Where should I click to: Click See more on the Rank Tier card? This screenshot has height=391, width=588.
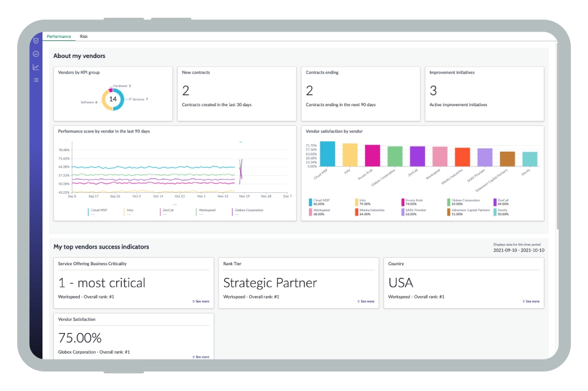(x=366, y=301)
